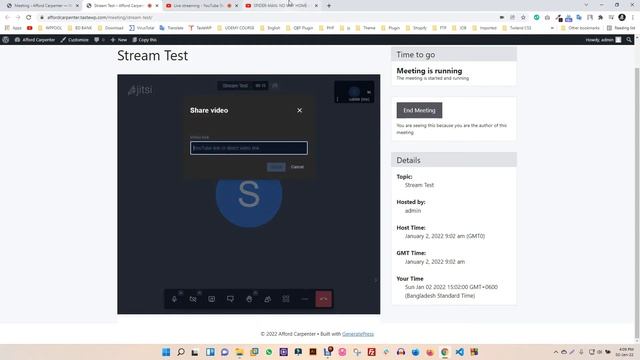
Task: Open FileZilla from taskbar
Action: 371,352
